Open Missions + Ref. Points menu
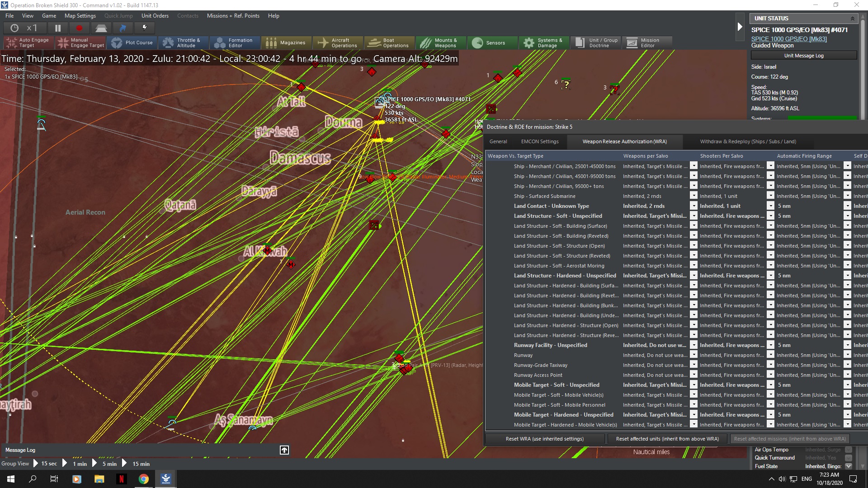 [x=233, y=16]
